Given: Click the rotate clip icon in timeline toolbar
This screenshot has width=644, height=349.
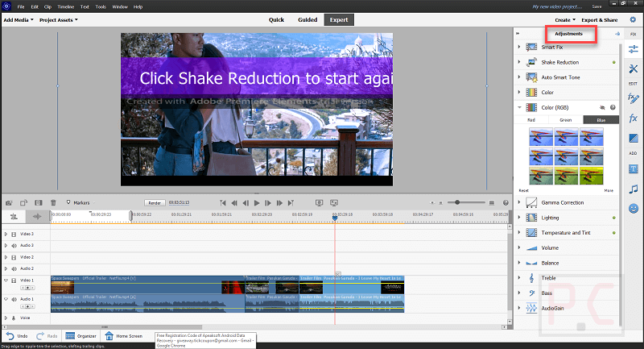Looking at the screenshot, I should pos(23,202).
